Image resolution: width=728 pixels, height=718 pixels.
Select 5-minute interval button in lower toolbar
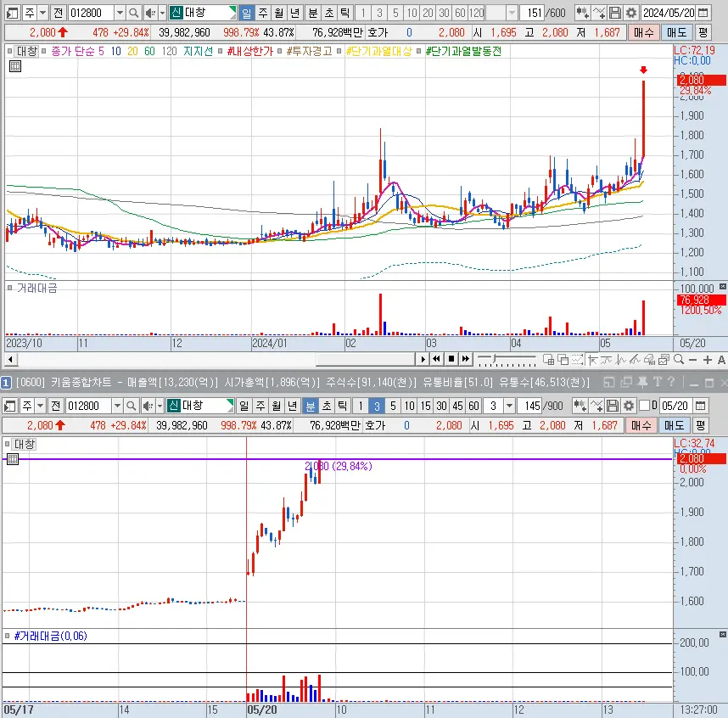point(393,406)
